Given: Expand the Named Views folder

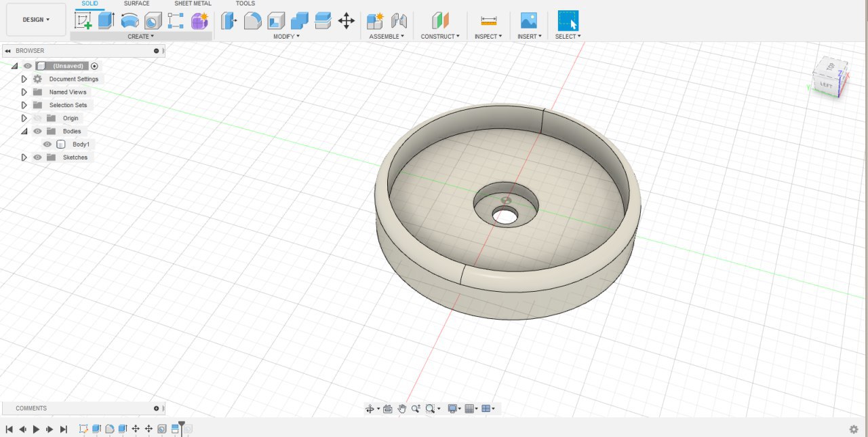Looking at the screenshot, I should [24, 92].
